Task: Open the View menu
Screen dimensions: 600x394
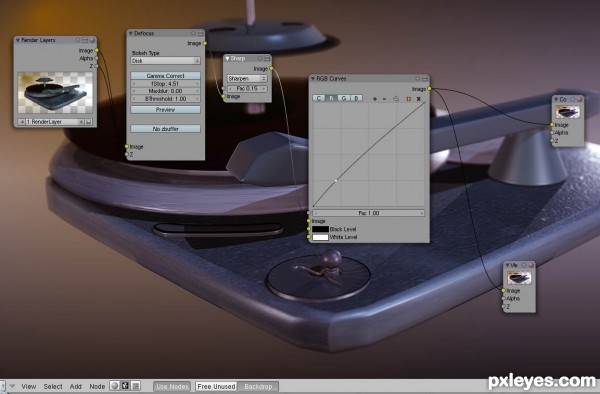Action: tap(29, 386)
